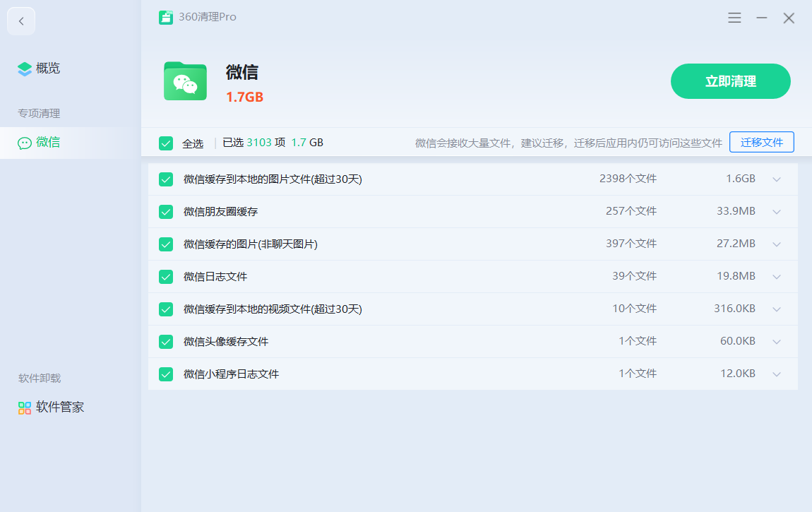This screenshot has height=512, width=812.
Task: Click the 迁移文件 button
Action: coord(761,142)
